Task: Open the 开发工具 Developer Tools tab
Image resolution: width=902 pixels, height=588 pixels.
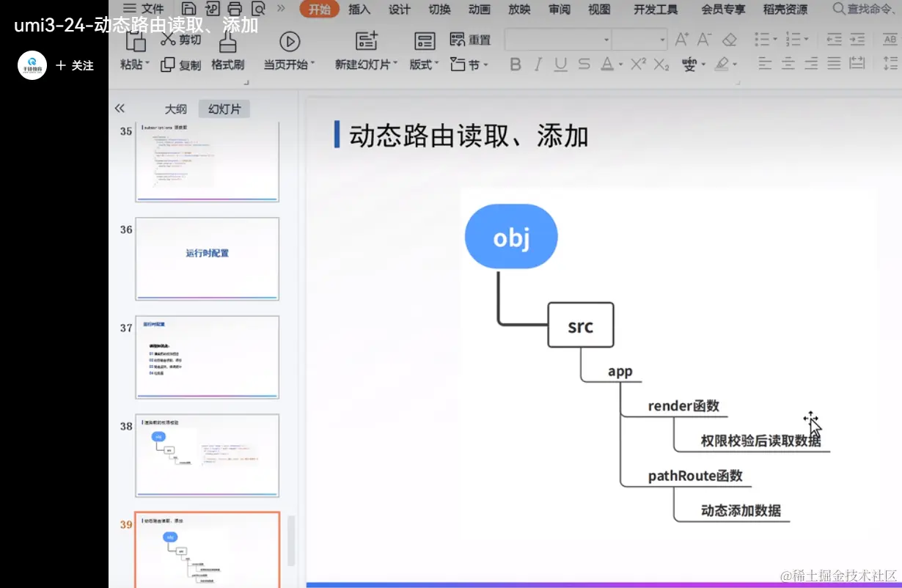Action: pos(656,10)
